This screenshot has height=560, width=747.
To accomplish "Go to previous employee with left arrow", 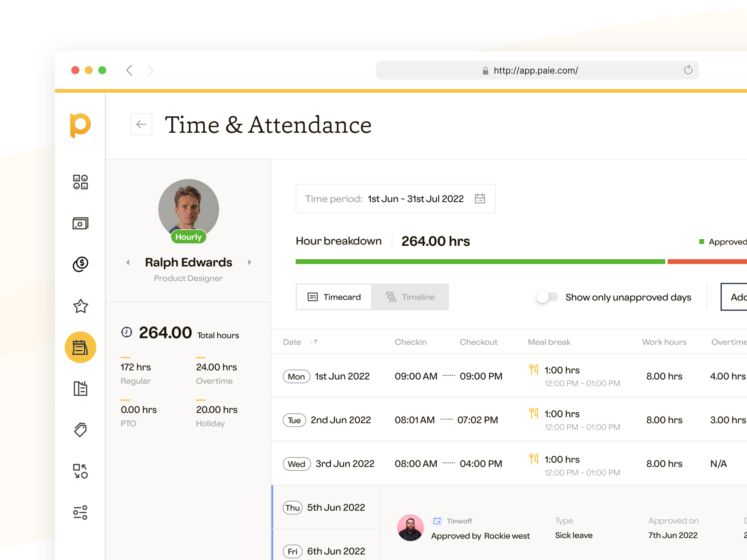I will point(128,262).
